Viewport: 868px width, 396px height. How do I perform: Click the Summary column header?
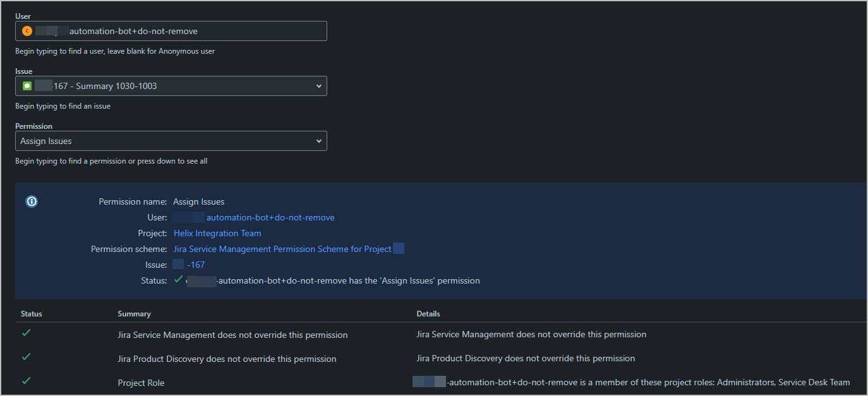click(x=136, y=313)
